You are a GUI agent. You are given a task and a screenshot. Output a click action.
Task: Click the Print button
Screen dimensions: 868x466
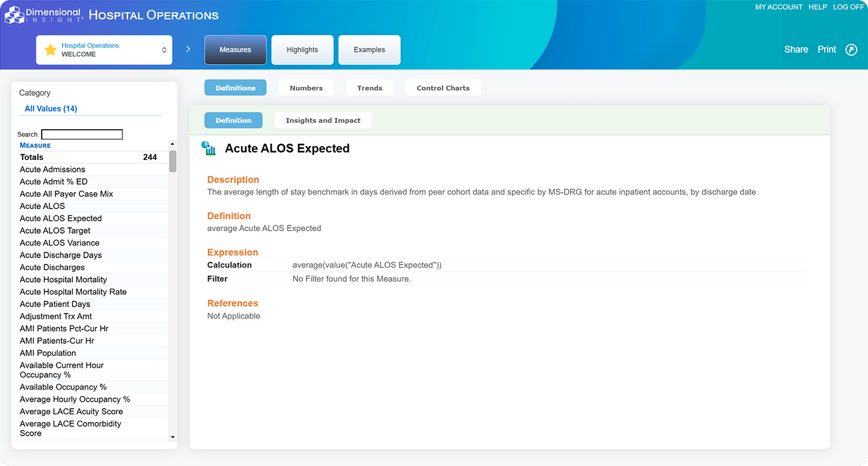826,50
